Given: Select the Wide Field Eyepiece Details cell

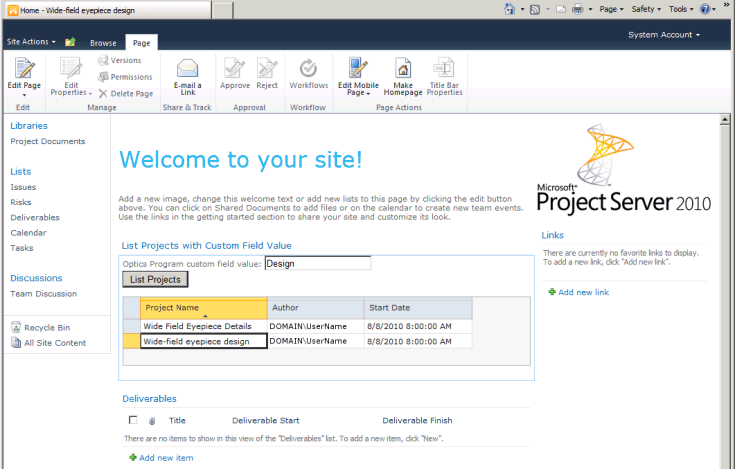Looking at the screenshot, I should coord(204,326).
